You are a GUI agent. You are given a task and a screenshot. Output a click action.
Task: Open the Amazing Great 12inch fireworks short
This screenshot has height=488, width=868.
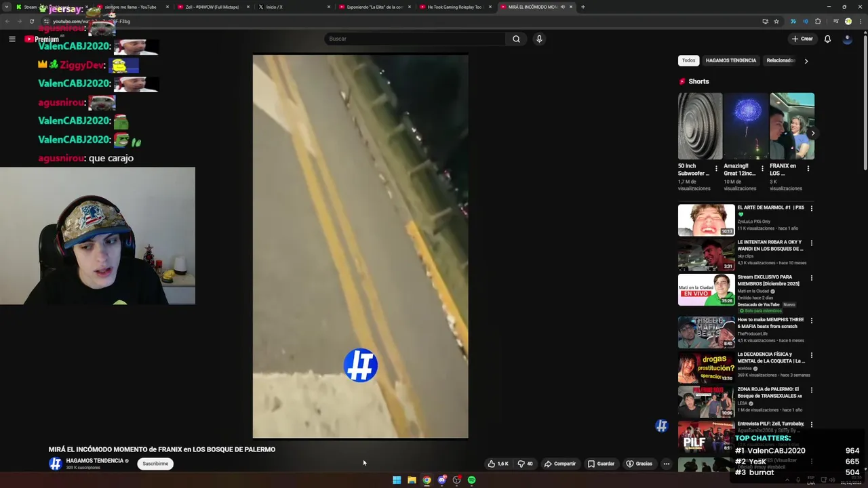coord(746,126)
